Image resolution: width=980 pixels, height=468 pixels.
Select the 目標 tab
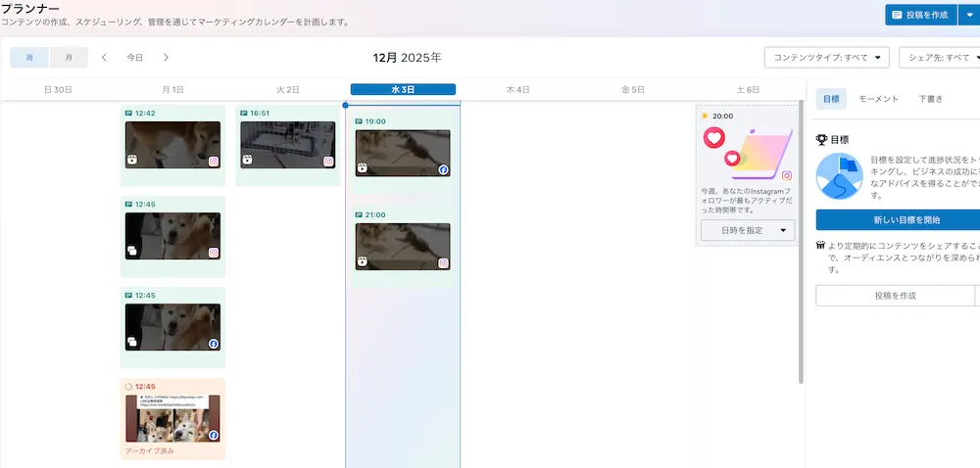(831, 99)
